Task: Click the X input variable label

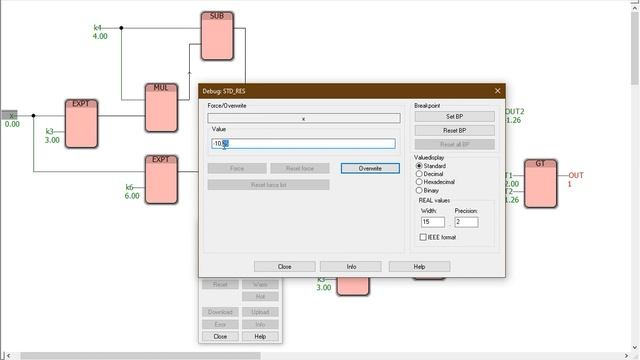Action: 9,116
